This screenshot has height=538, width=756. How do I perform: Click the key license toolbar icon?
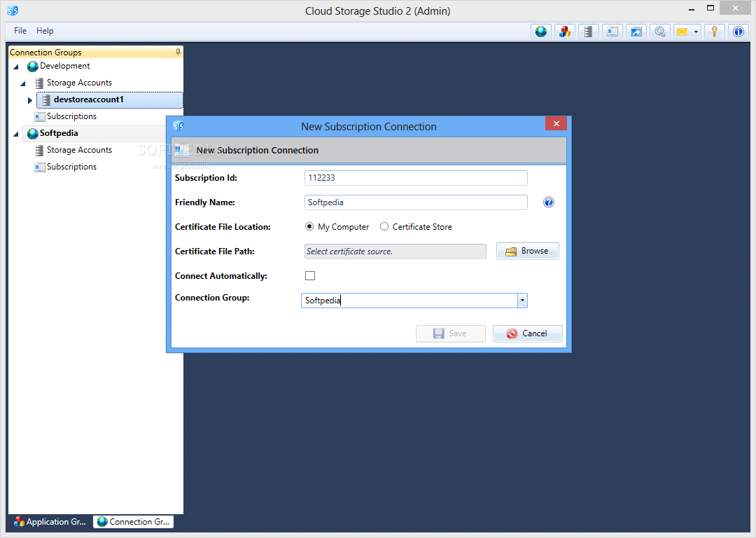pyautogui.click(x=715, y=32)
